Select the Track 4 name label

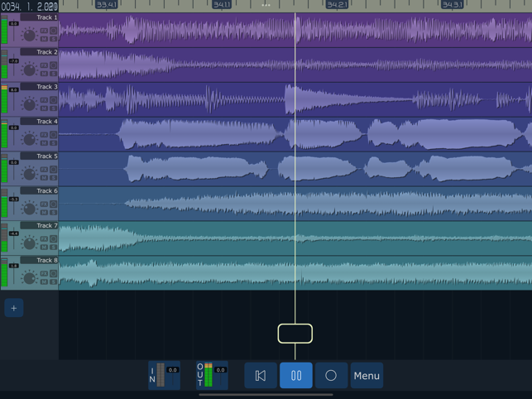point(39,122)
